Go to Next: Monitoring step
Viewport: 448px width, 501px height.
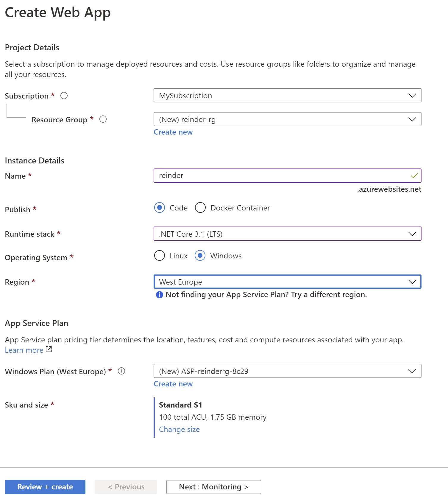(213, 487)
